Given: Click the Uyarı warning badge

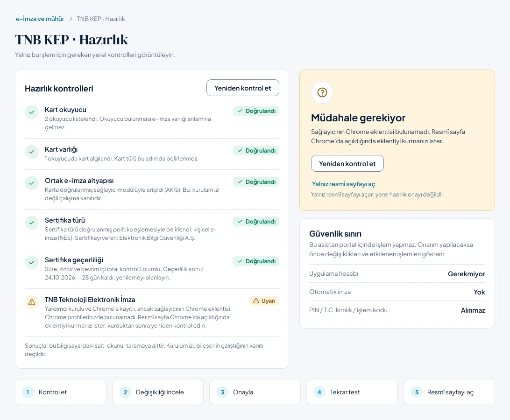Looking at the screenshot, I should coord(264,301).
